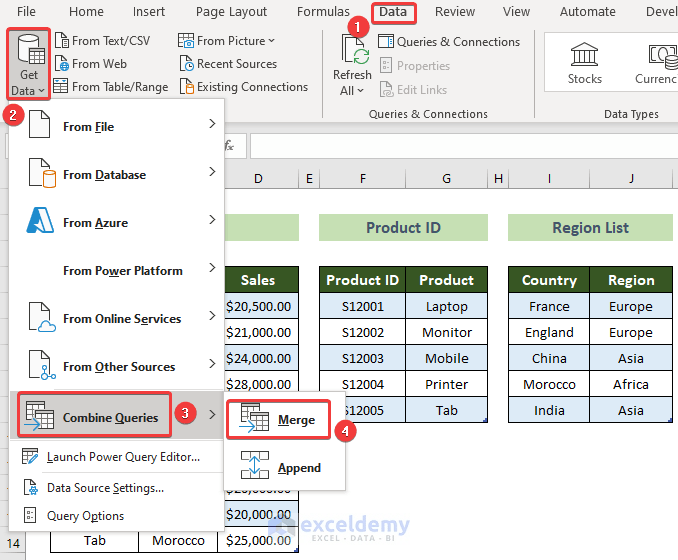678x560 pixels.
Task: Click the Edit Links button
Action: click(413, 90)
